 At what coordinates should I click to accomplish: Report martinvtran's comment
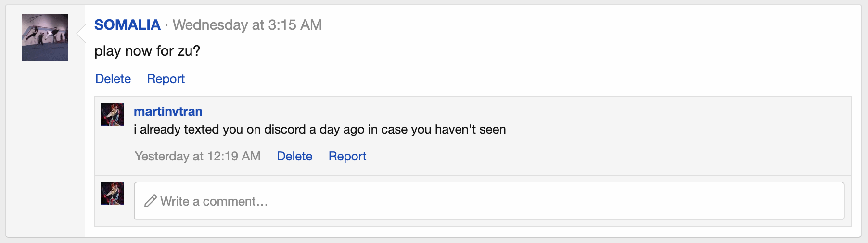click(x=347, y=156)
